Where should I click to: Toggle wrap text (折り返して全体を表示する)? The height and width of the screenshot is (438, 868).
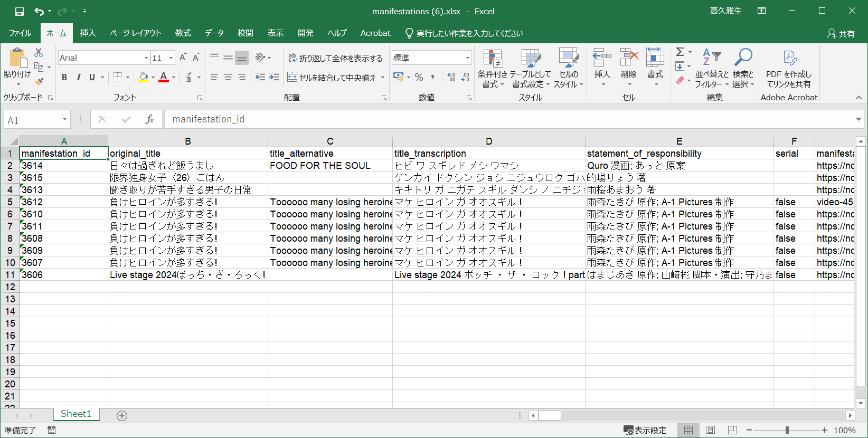point(335,58)
